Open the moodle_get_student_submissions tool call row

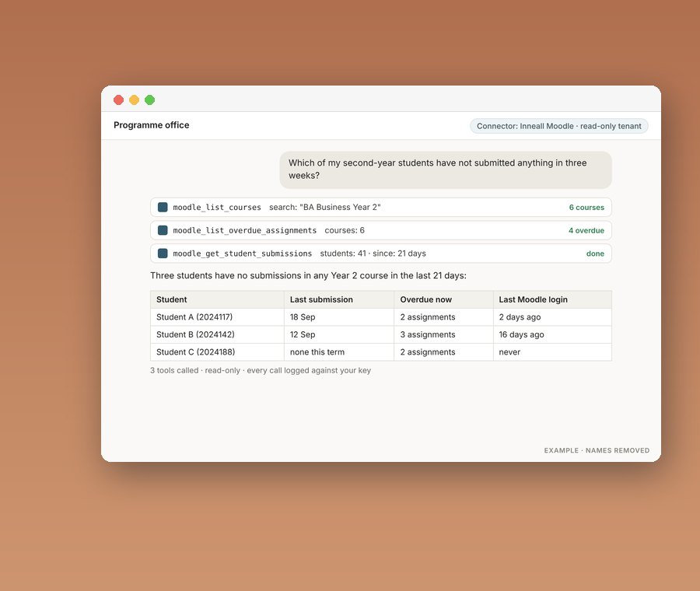(x=381, y=254)
